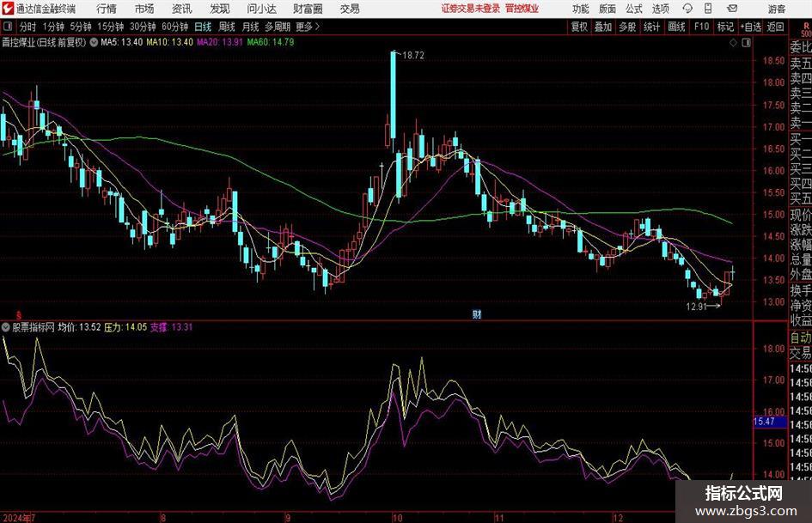Click the 晋控煤业 stock title label
812x523 pixels.
click(19, 42)
